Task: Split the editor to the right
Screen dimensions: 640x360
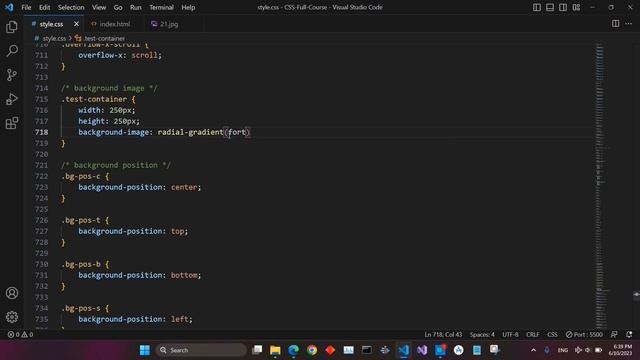Action: tap(616, 24)
